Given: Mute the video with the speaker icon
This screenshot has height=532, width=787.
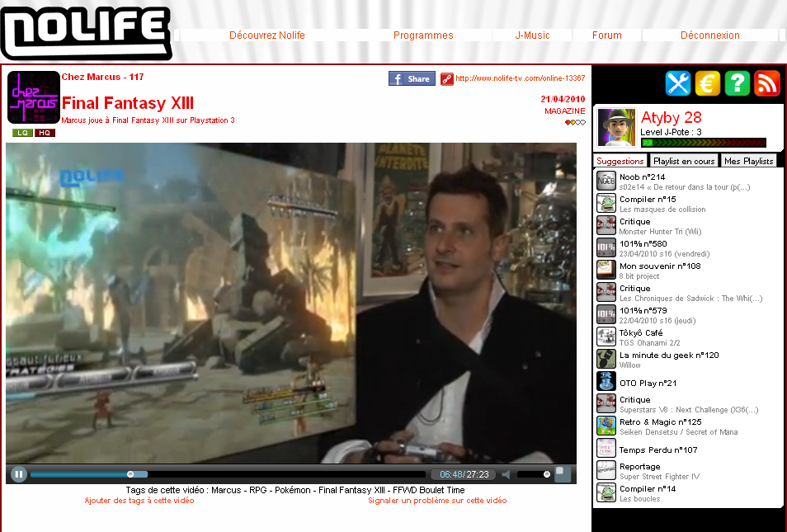Looking at the screenshot, I should [507, 474].
